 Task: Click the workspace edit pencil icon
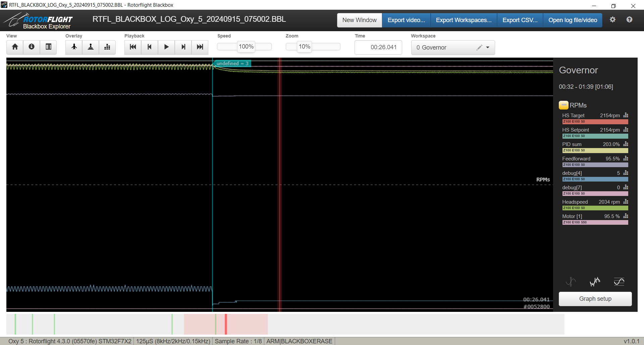click(x=479, y=48)
